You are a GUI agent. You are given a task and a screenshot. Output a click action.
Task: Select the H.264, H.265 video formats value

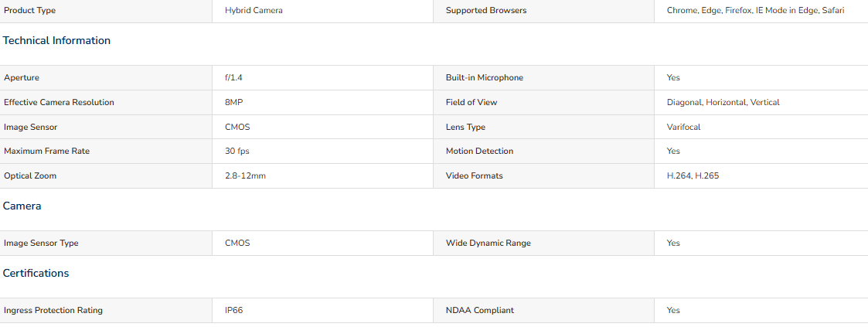[x=693, y=176]
